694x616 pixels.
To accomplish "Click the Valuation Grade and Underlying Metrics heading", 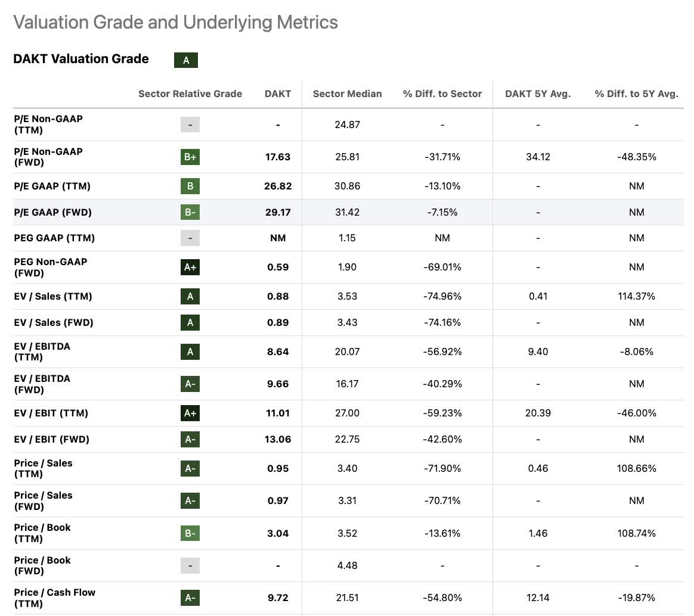I will click(175, 22).
